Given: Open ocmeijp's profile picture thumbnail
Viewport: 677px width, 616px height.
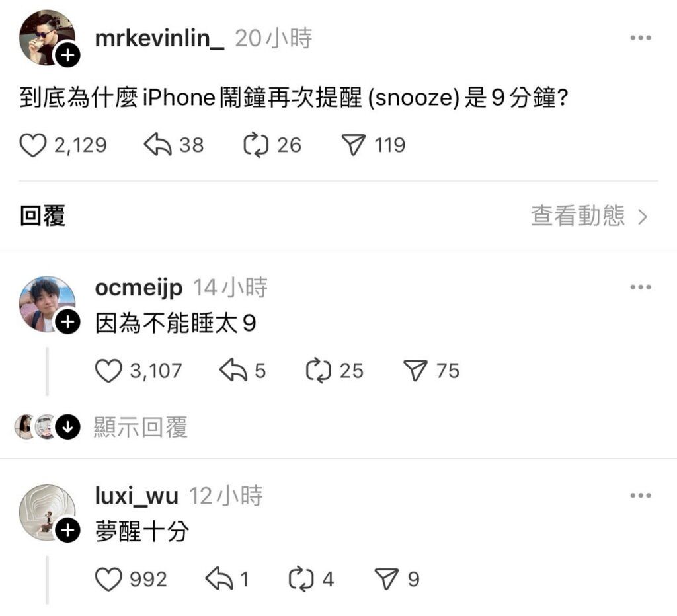Looking at the screenshot, I should pos(48,304).
